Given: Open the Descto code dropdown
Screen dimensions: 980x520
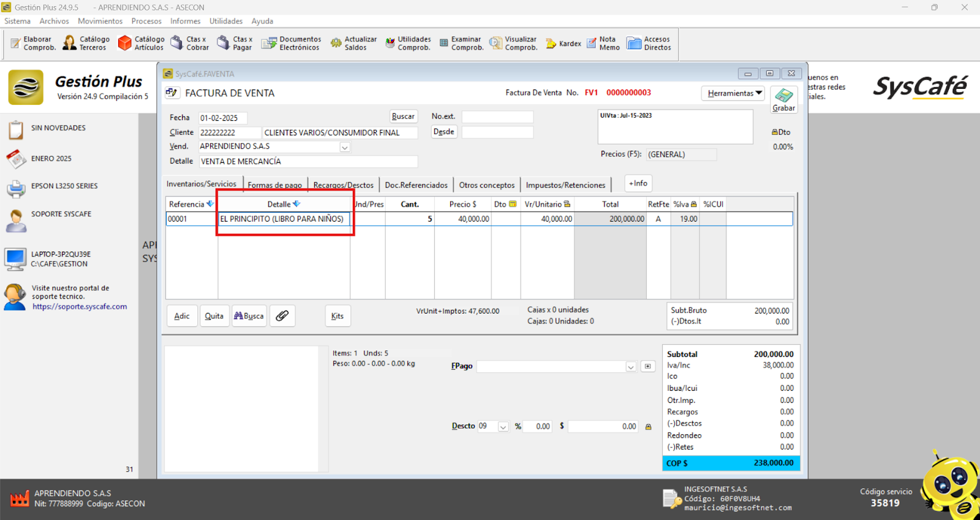Looking at the screenshot, I should [x=503, y=427].
